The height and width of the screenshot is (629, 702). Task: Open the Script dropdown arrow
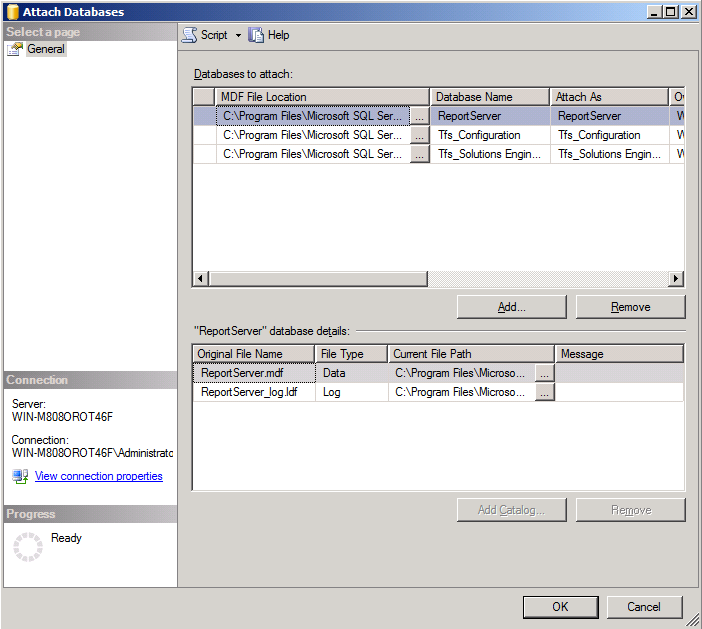238,35
